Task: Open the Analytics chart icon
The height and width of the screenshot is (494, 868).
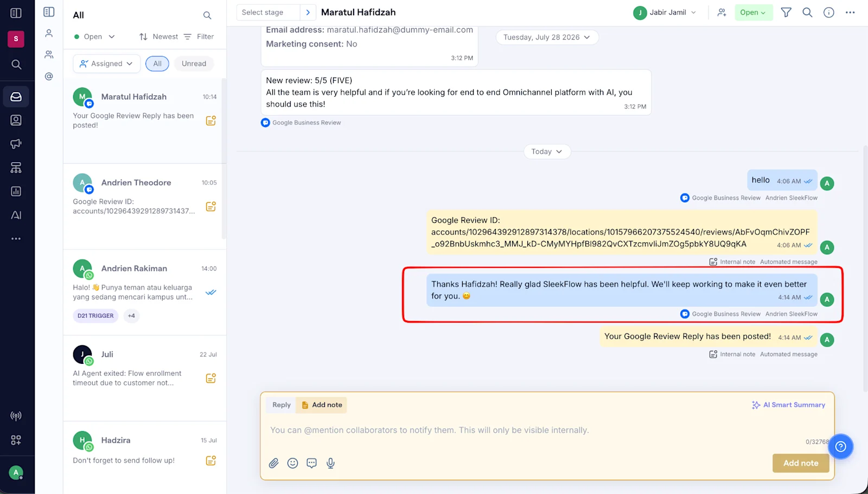Action: (x=16, y=191)
